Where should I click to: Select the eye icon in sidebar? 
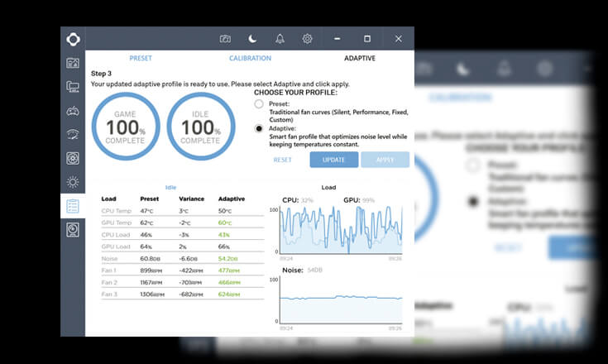coord(73,135)
